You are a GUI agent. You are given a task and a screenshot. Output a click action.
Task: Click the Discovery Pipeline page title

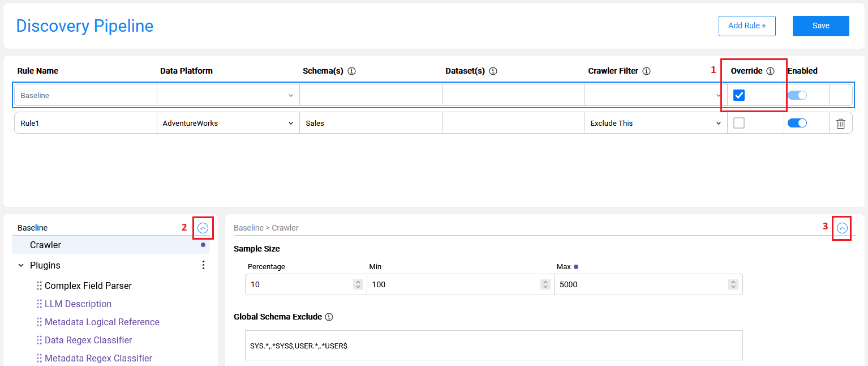click(x=85, y=26)
